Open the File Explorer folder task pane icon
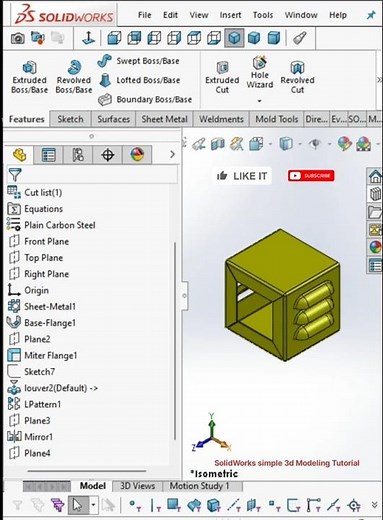This screenshot has height=520, width=383. coord(375,212)
